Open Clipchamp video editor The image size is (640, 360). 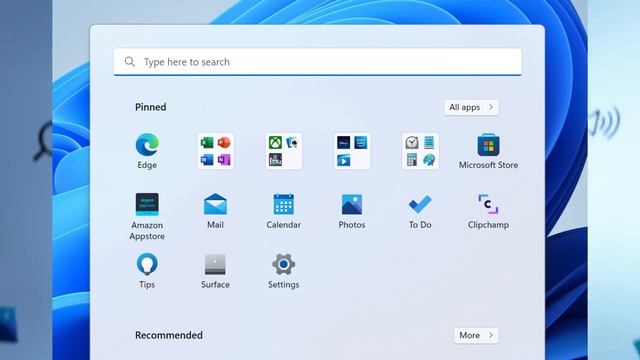coord(488,211)
